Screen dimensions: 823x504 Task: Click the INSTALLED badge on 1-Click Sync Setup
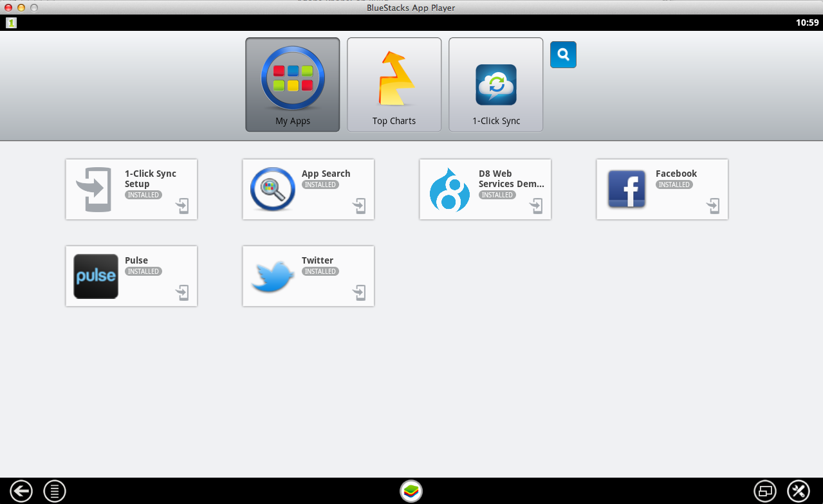(x=143, y=195)
